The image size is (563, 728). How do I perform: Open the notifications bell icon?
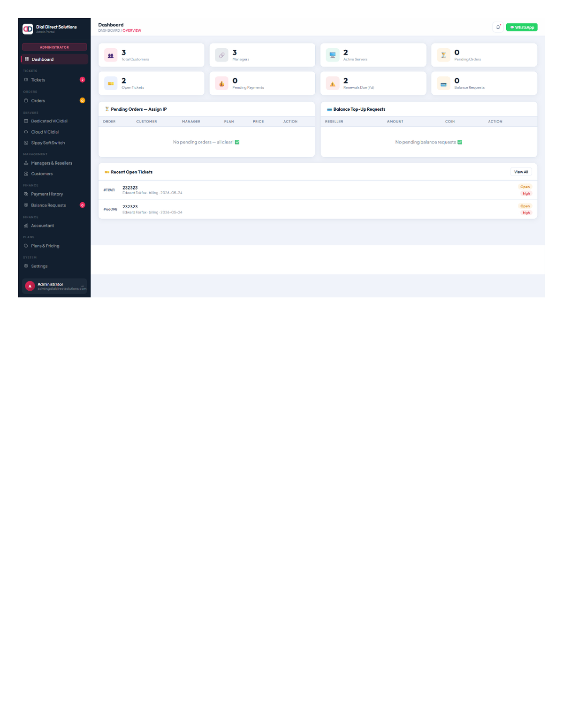[x=498, y=27]
